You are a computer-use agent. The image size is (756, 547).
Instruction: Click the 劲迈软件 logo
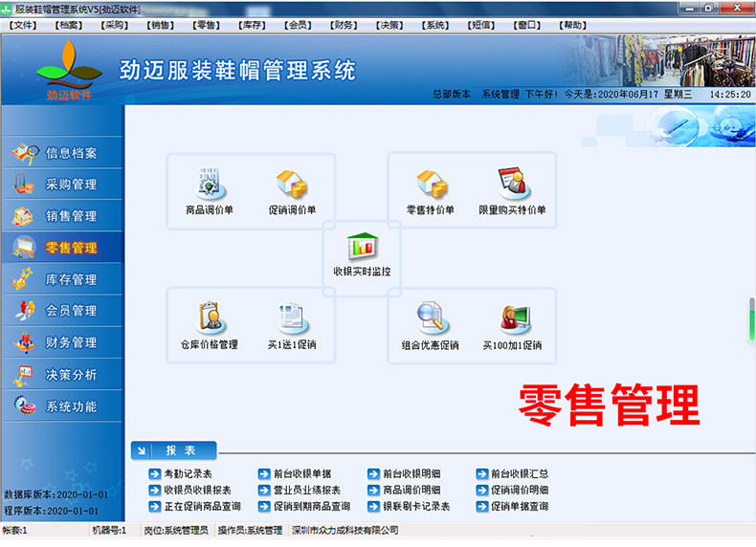pyautogui.click(x=69, y=70)
